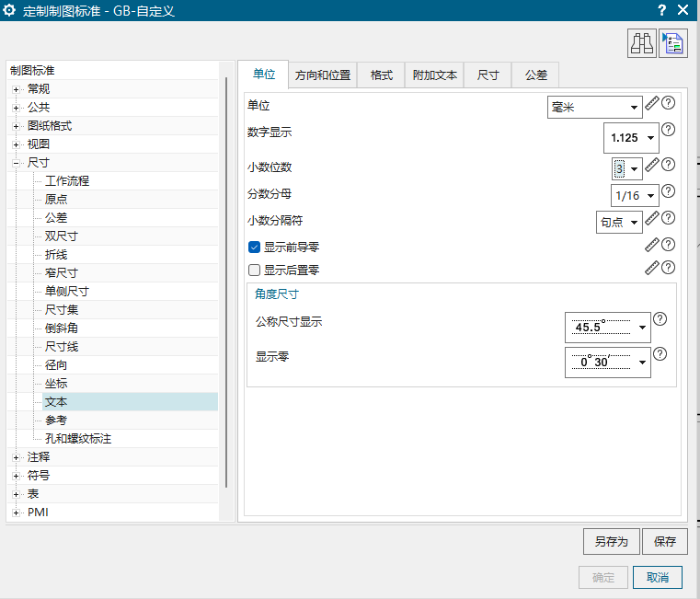Click ruler icon next to 小数位数
The image size is (700, 599).
tap(652, 165)
